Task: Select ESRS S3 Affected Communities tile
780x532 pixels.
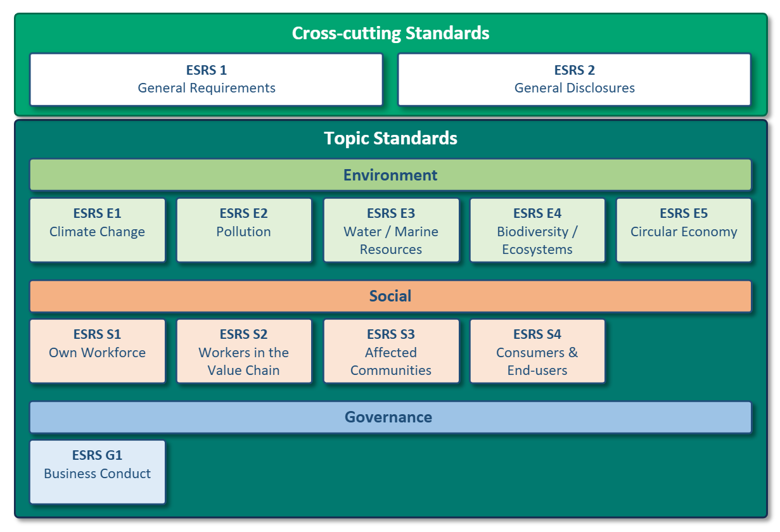Action: click(391, 351)
